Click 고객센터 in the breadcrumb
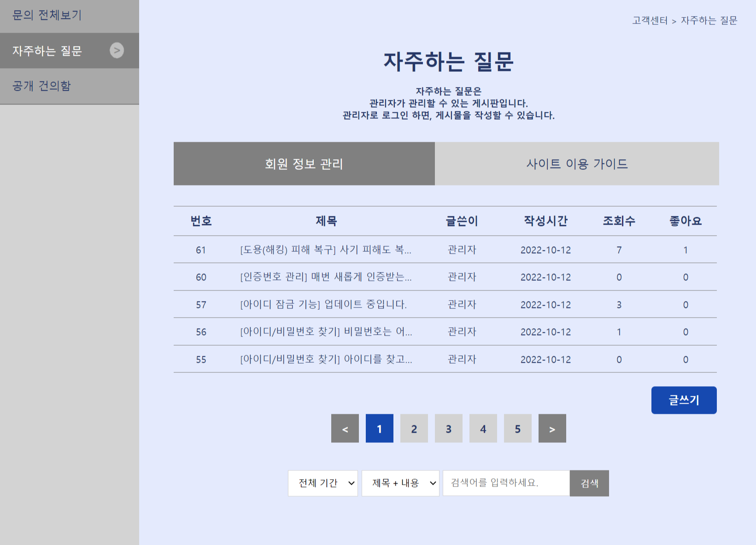Screen dimensions: 756x545 point(650,20)
